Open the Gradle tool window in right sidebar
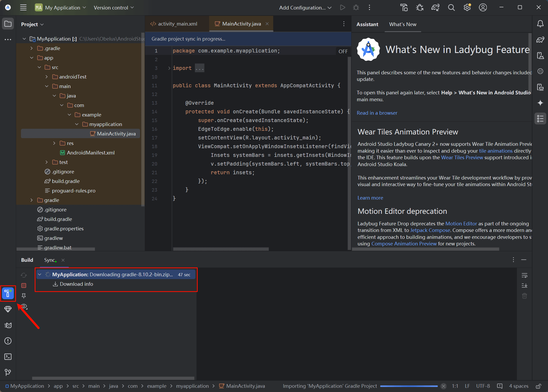548x392 pixels. [x=540, y=40]
